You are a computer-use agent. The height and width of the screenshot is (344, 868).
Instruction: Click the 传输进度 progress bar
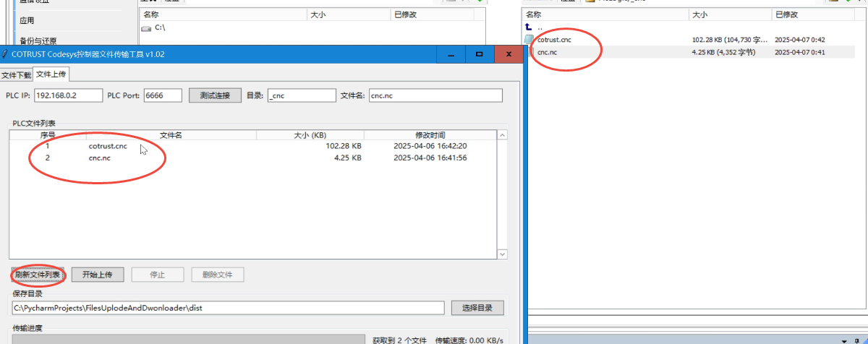[x=188, y=339]
